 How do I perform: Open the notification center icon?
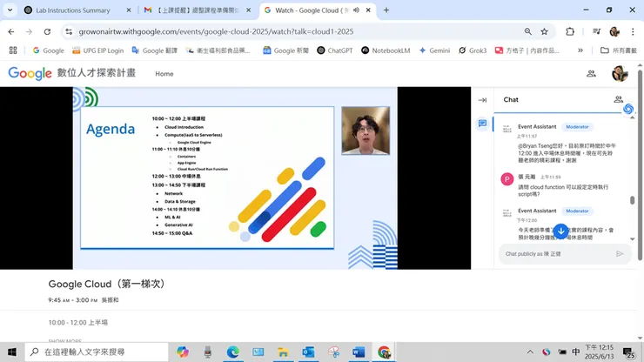tap(628, 352)
